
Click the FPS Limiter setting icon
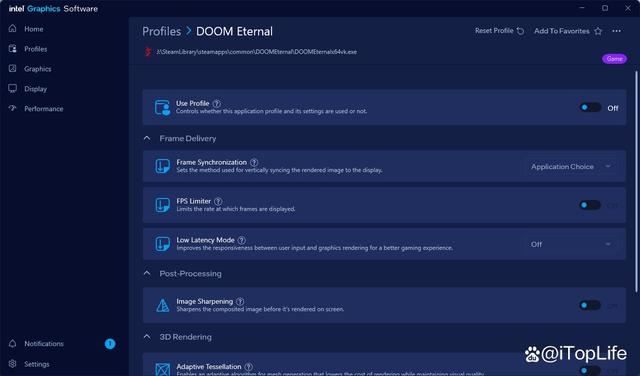click(162, 205)
